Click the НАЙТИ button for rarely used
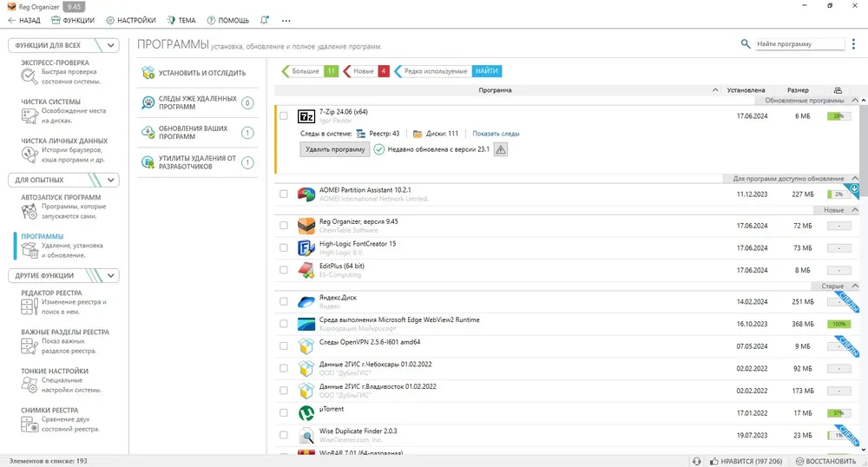 coord(487,71)
